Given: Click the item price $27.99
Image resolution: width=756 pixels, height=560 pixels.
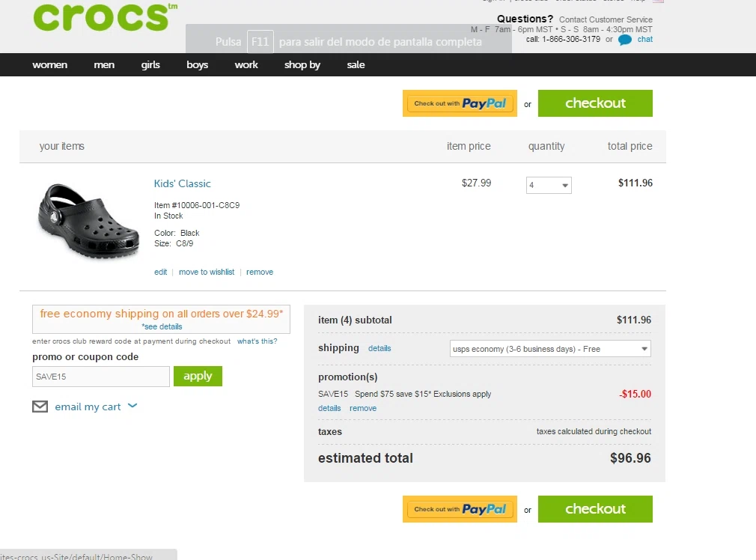Looking at the screenshot, I should (476, 183).
